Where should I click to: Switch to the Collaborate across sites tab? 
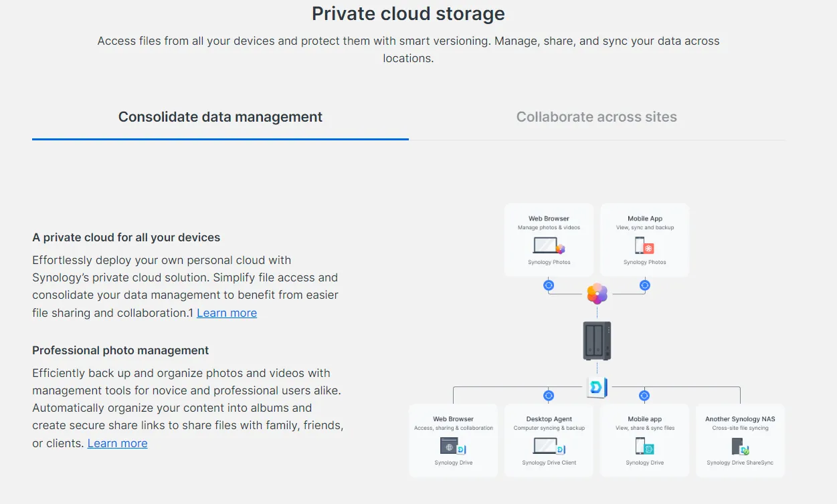[596, 117]
